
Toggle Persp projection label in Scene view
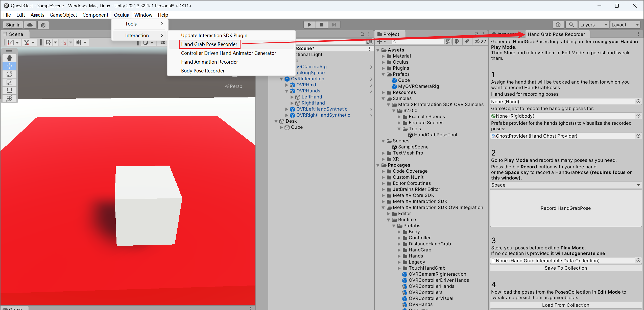tap(233, 86)
